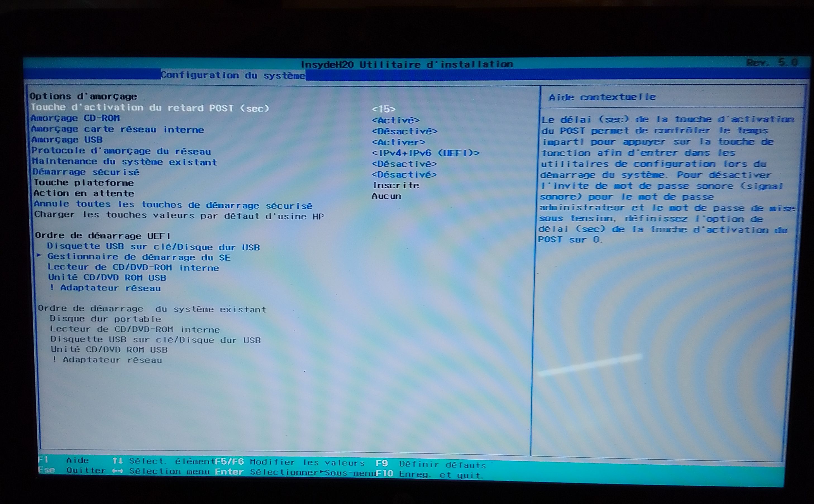Image resolution: width=814 pixels, height=504 pixels.
Task: Select legacy entry Disquette USB sur clé/Disque dur USB
Action: 156,340
